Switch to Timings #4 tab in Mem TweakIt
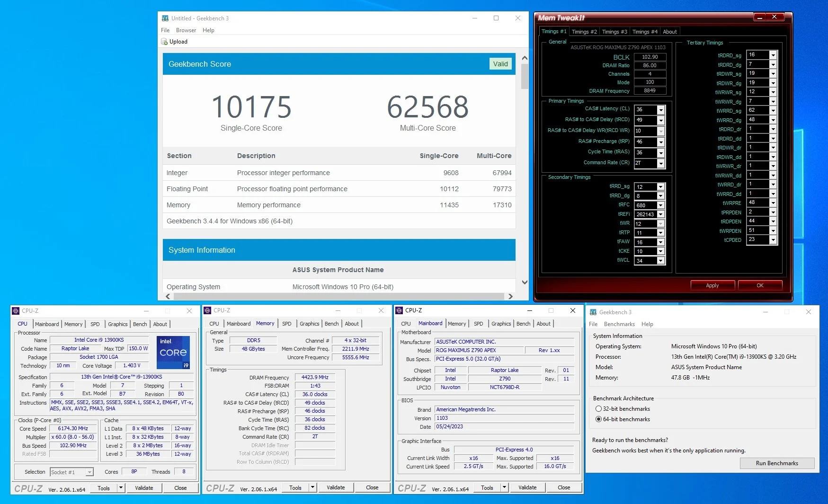The height and width of the screenshot is (504, 828). tap(645, 32)
